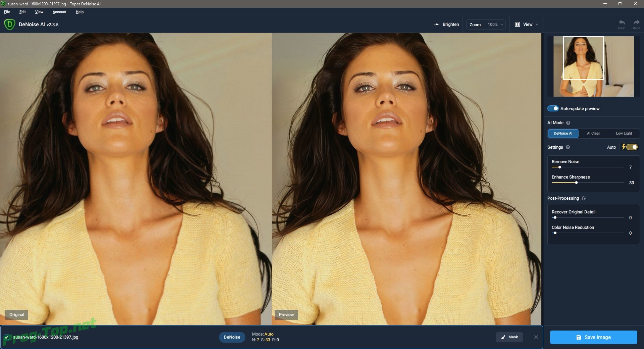Click the split view layout icon
The image size is (644, 349).
(517, 24)
